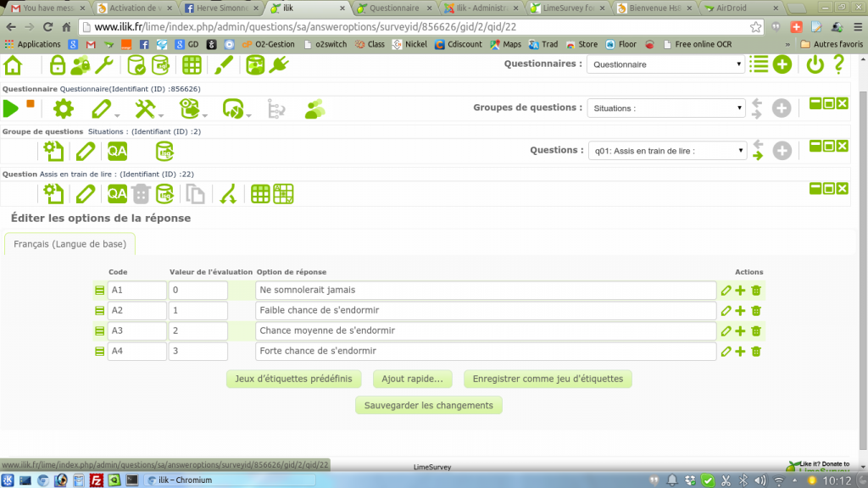This screenshot has height=488, width=868.
Task: Open the security padlock icon
Action: [x=58, y=65]
